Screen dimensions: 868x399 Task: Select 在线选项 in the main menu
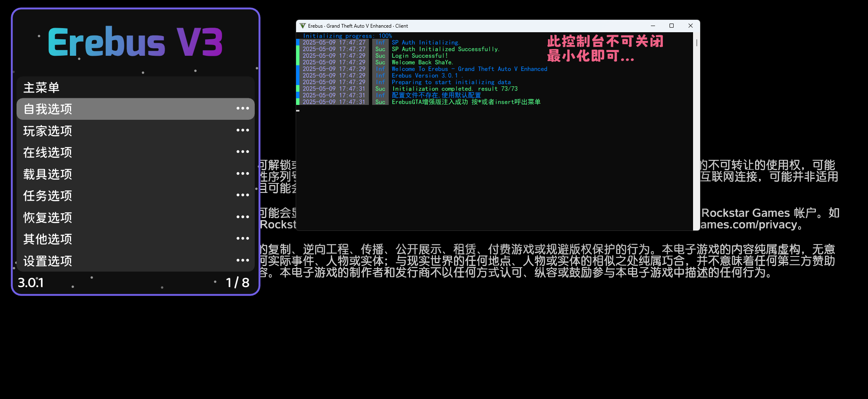click(48, 152)
